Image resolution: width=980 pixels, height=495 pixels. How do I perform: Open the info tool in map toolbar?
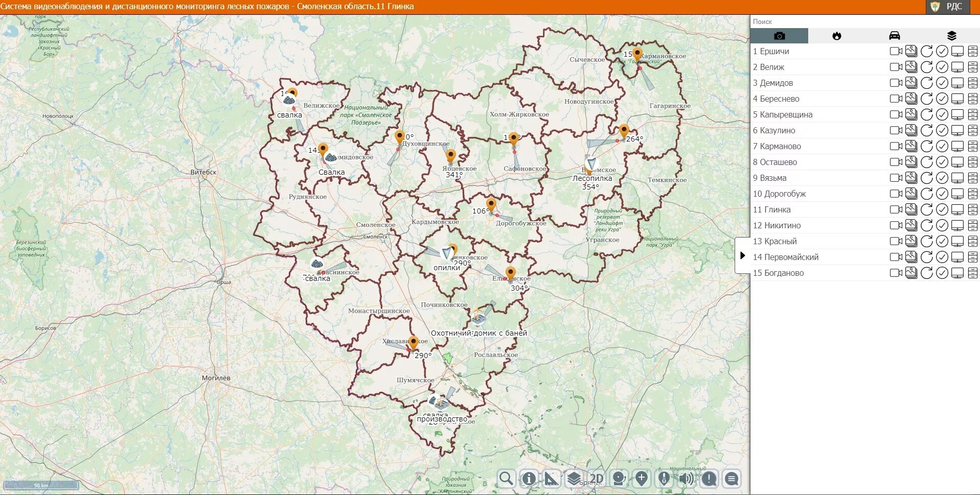pos(529,479)
